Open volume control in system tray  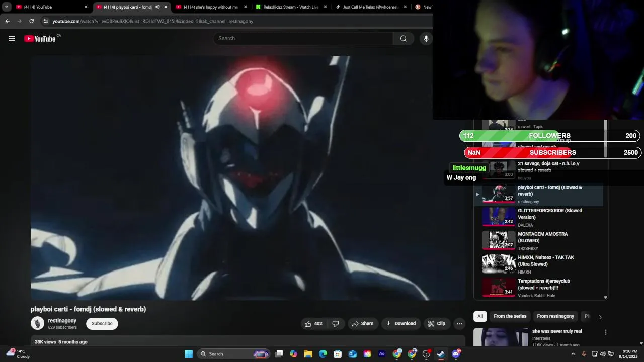[x=603, y=354]
